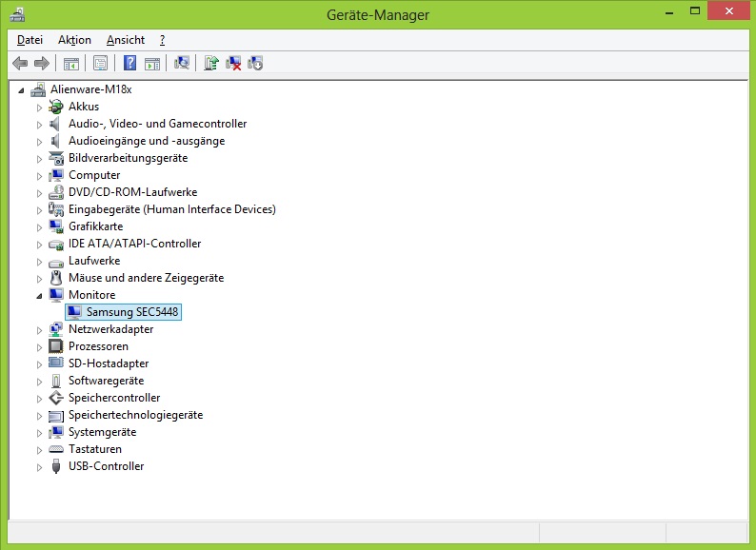The width and height of the screenshot is (756, 550).
Task: Scan for hardware changes toolbar icon
Action: click(x=182, y=63)
